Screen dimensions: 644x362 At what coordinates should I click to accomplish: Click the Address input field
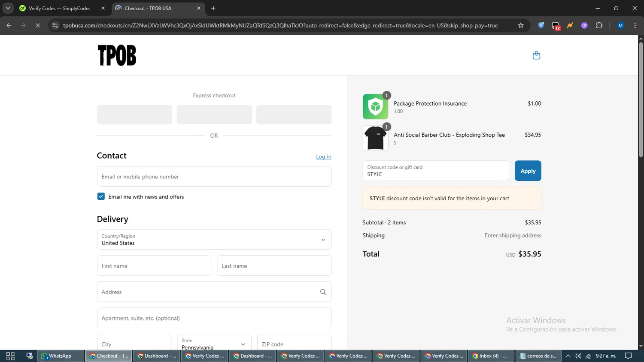[x=214, y=292]
